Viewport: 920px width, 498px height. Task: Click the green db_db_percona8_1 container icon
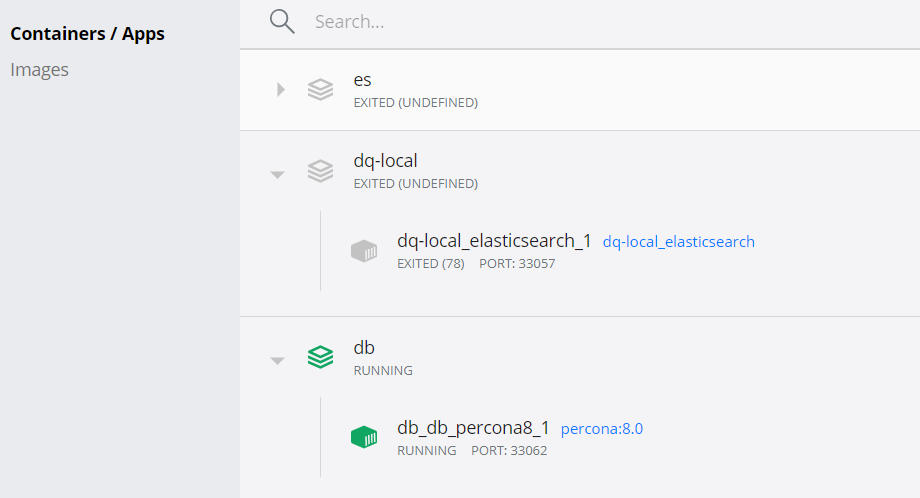pos(364,437)
